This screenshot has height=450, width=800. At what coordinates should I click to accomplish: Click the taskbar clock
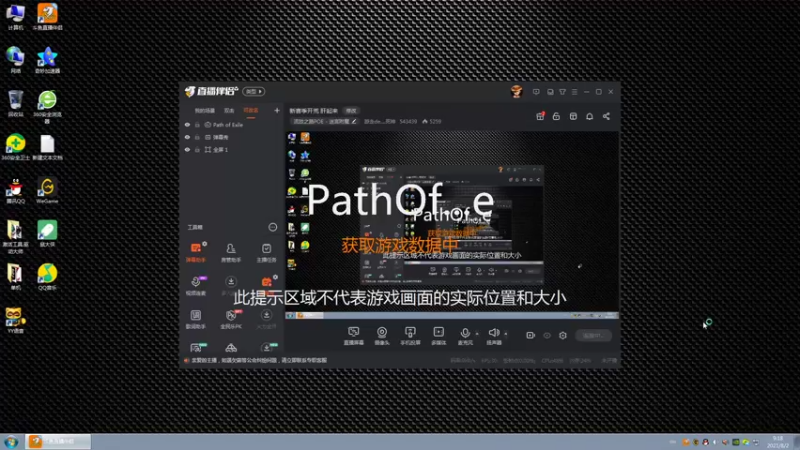[778, 442]
